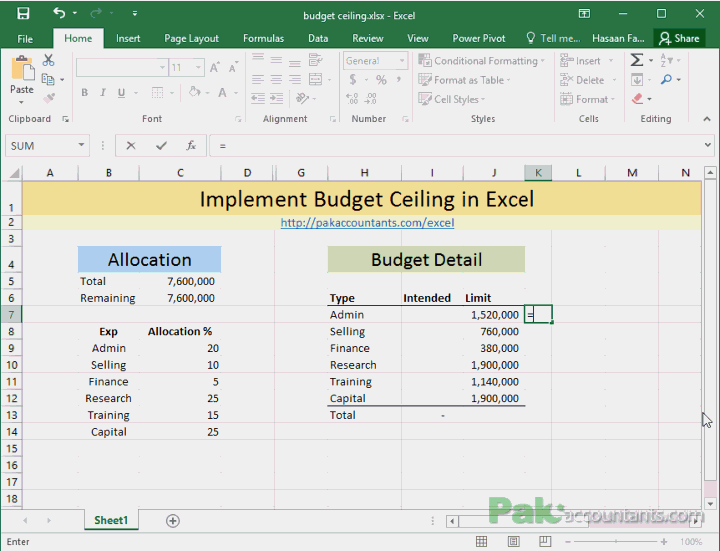Viewport: 720px width, 551px height.
Task: Click the Cut scissors icon
Action: (48, 60)
